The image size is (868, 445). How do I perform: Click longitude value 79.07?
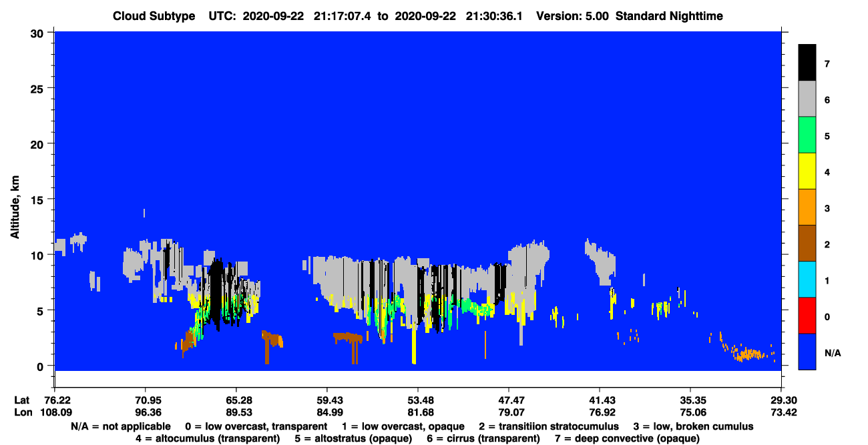pos(508,412)
